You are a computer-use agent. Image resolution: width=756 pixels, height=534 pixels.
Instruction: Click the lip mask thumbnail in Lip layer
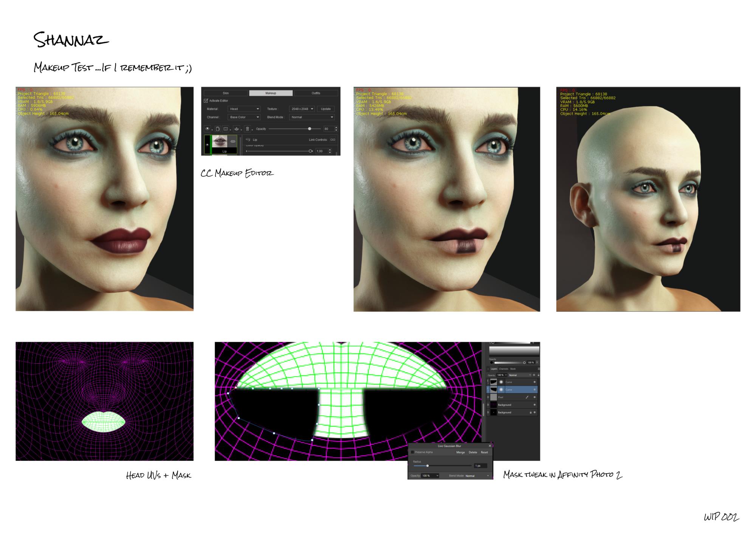[x=233, y=141]
